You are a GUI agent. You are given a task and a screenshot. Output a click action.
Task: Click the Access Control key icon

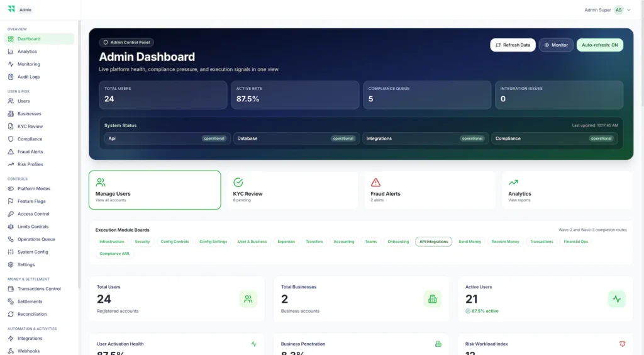click(x=11, y=214)
